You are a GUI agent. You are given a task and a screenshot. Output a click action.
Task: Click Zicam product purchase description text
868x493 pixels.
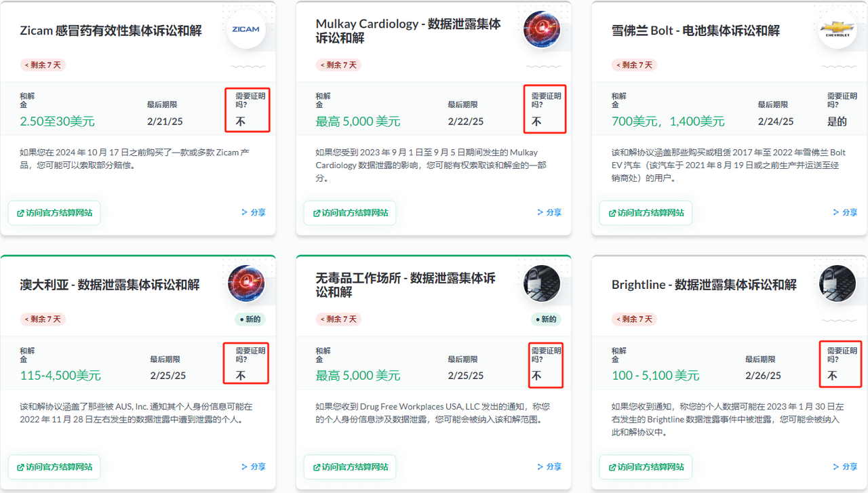[x=135, y=159]
